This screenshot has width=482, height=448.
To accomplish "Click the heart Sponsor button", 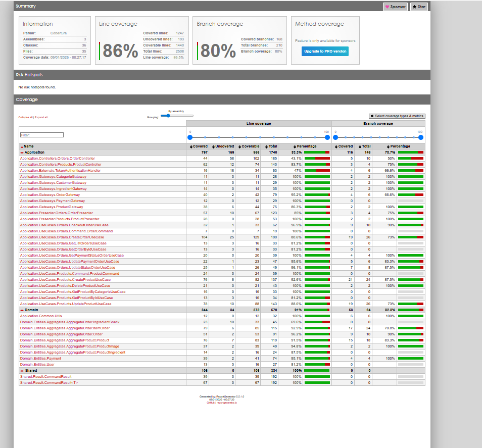I will click(x=396, y=7).
